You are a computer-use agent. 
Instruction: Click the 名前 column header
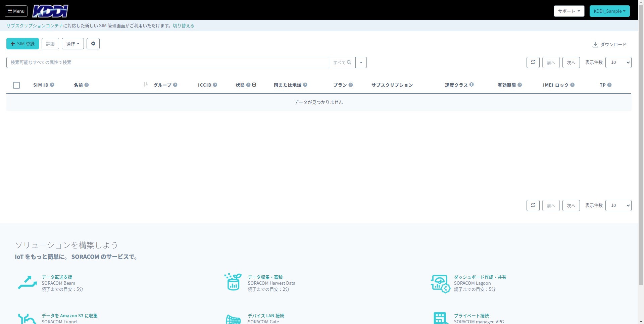[x=78, y=85]
